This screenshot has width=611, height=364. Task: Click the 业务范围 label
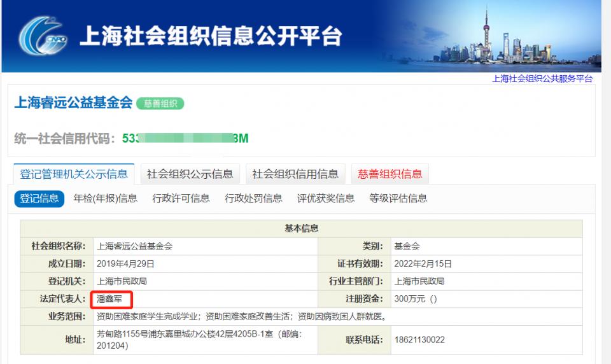(x=67, y=316)
